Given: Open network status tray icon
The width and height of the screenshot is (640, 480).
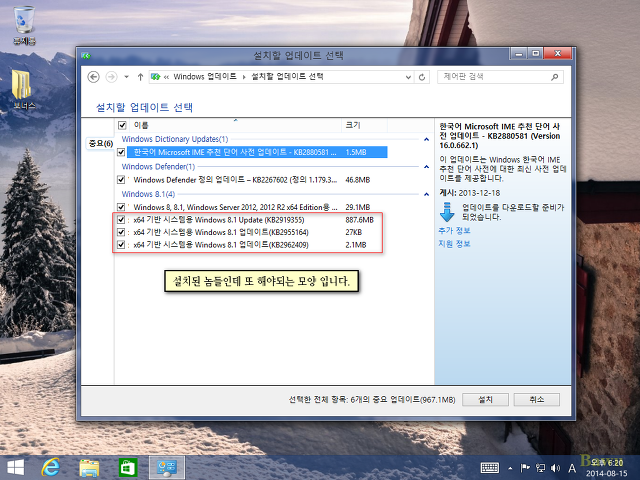Looking at the screenshot, I should [x=540, y=468].
